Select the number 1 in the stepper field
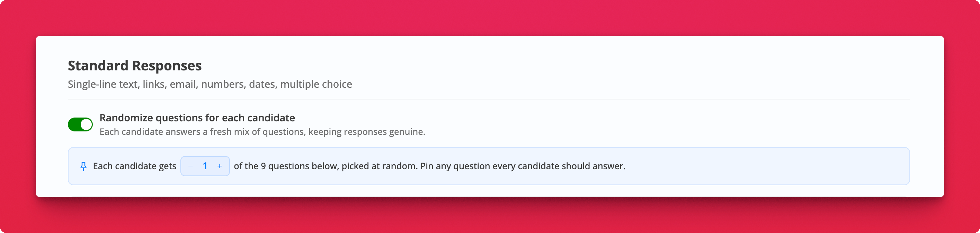This screenshot has height=233, width=980. tap(205, 166)
